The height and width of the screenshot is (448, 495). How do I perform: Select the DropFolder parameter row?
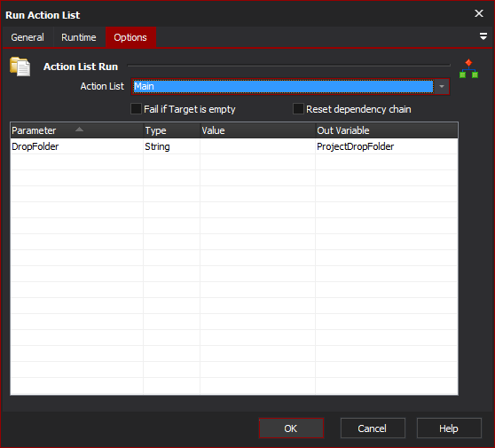pos(234,146)
